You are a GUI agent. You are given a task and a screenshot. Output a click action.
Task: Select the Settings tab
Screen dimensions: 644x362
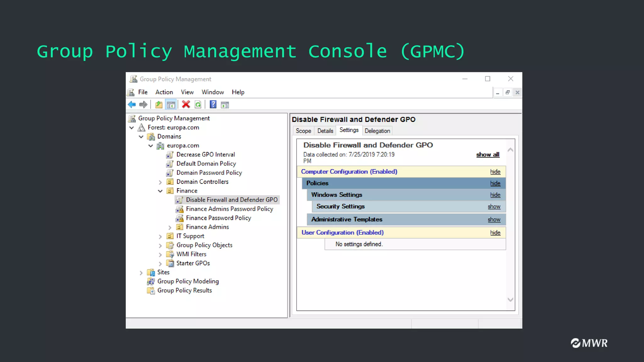[349, 130]
